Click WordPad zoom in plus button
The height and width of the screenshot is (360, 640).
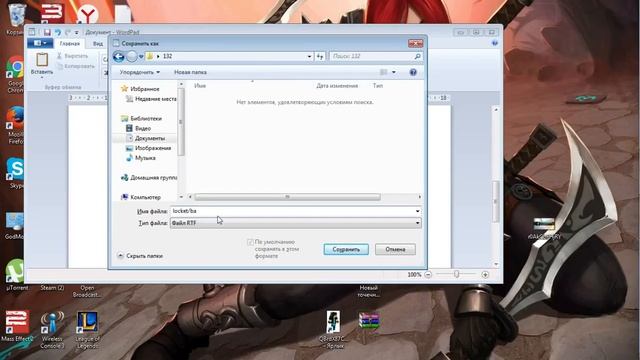[485, 275]
